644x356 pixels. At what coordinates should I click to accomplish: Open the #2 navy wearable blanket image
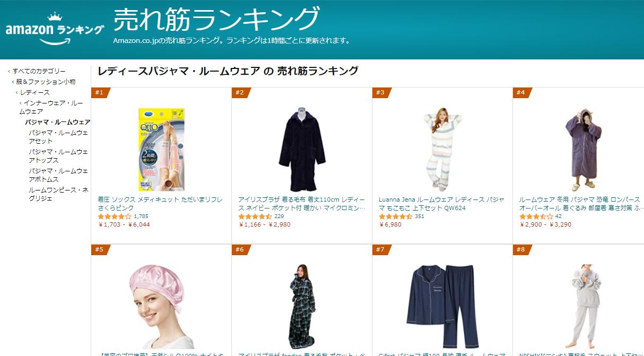[302, 149]
